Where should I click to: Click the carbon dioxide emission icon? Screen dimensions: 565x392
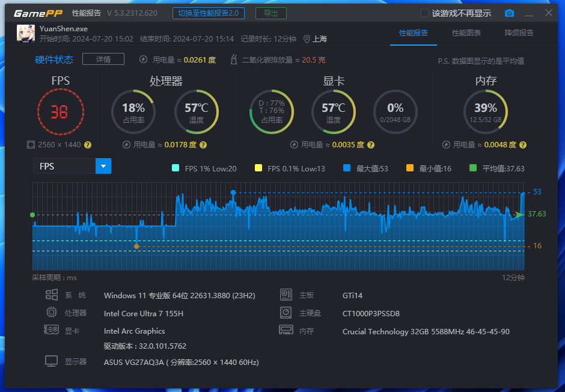click(x=233, y=60)
